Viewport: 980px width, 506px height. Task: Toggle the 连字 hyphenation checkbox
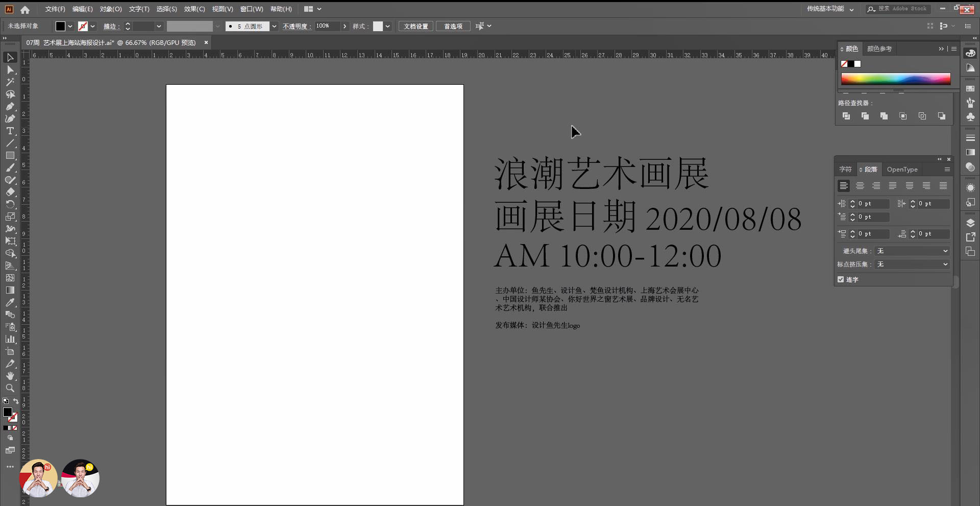841,279
